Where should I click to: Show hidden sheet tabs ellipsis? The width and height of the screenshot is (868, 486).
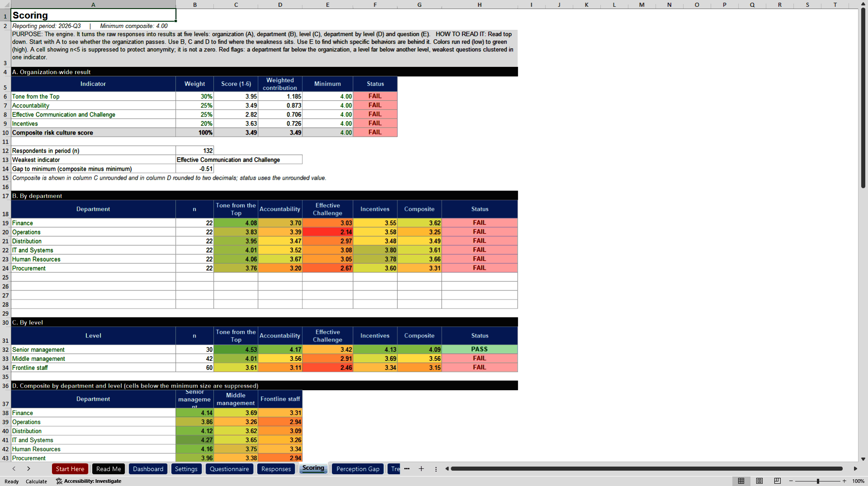click(x=407, y=469)
